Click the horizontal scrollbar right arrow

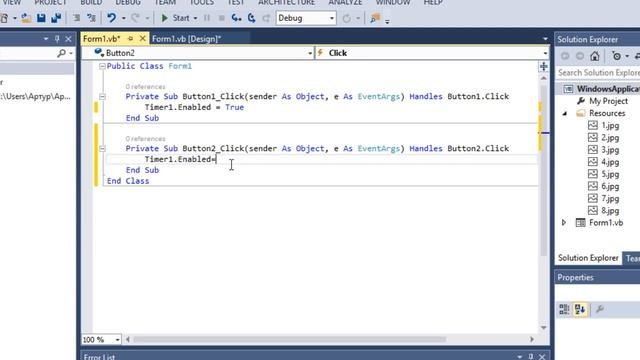click(532, 339)
